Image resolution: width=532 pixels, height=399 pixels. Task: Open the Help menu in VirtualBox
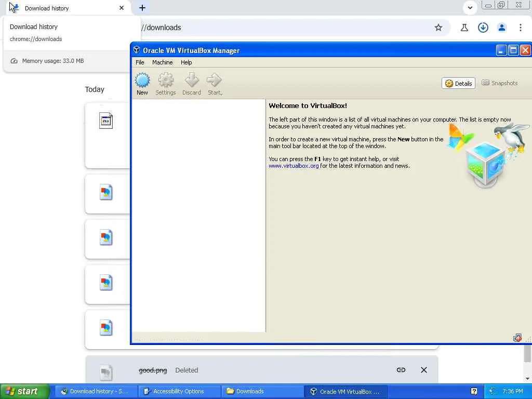pos(187,62)
